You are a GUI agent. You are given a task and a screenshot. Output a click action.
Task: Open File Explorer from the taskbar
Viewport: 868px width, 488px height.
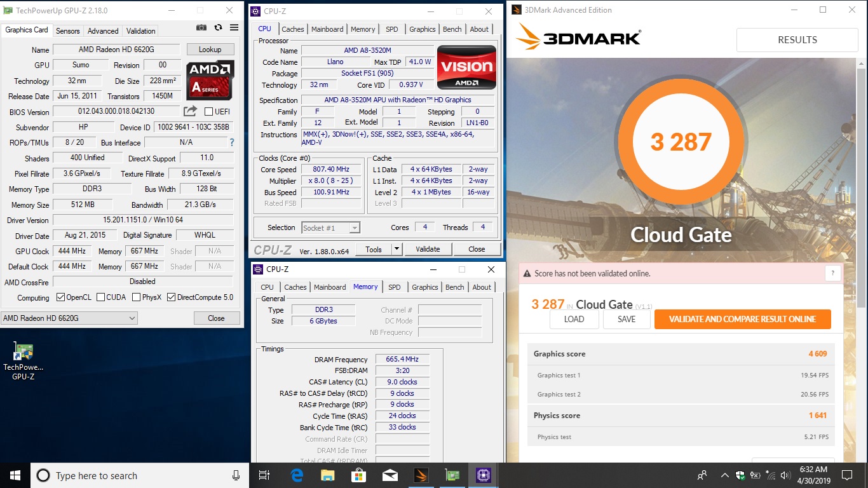click(x=328, y=475)
